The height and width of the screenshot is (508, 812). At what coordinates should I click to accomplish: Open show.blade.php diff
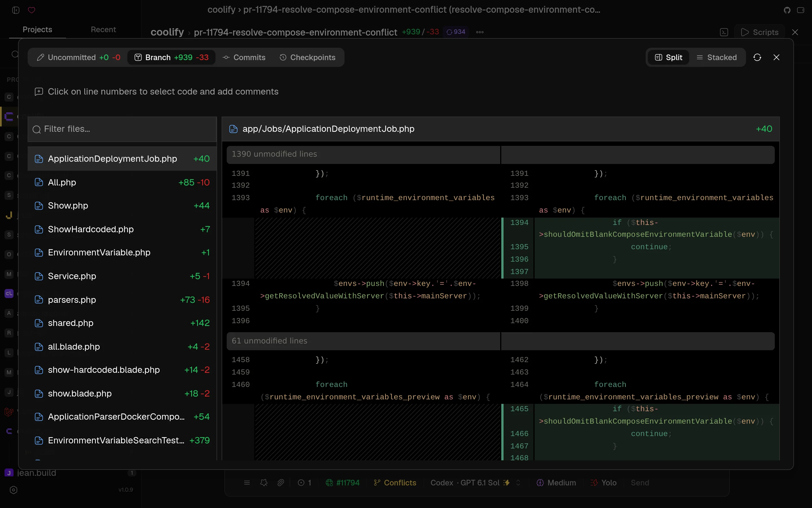click(122, 393)
